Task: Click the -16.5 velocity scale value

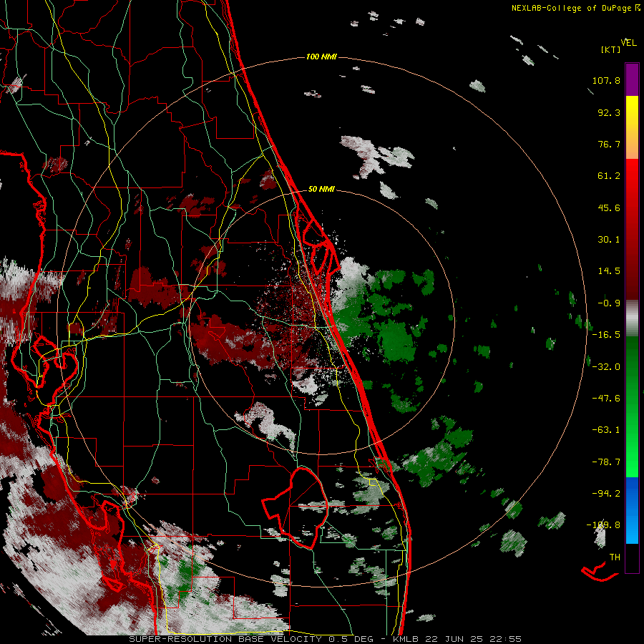Action: (x=606, y=335)
